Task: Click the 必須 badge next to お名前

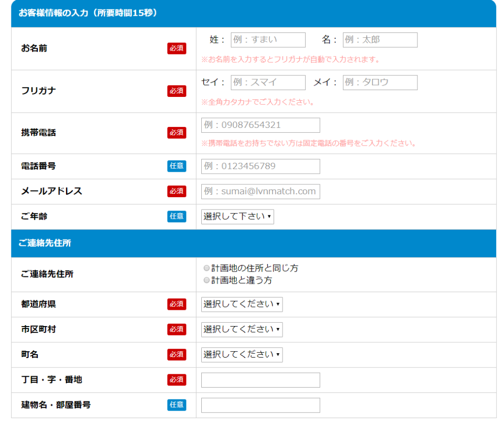Action: tap(177, 48)
